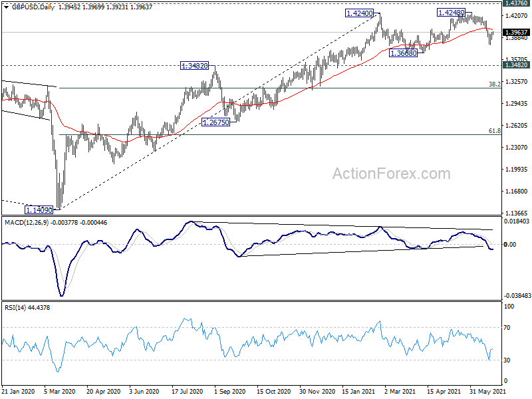The image size is (532, 399).
Task: Click the 1.43760 level on price axis
Action: (x=516, y=4)
